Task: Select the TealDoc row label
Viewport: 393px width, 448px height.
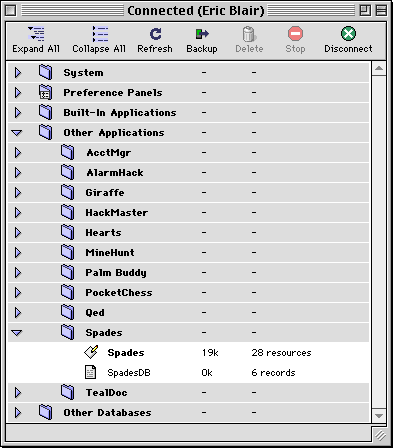Action: tap(106, 393)
